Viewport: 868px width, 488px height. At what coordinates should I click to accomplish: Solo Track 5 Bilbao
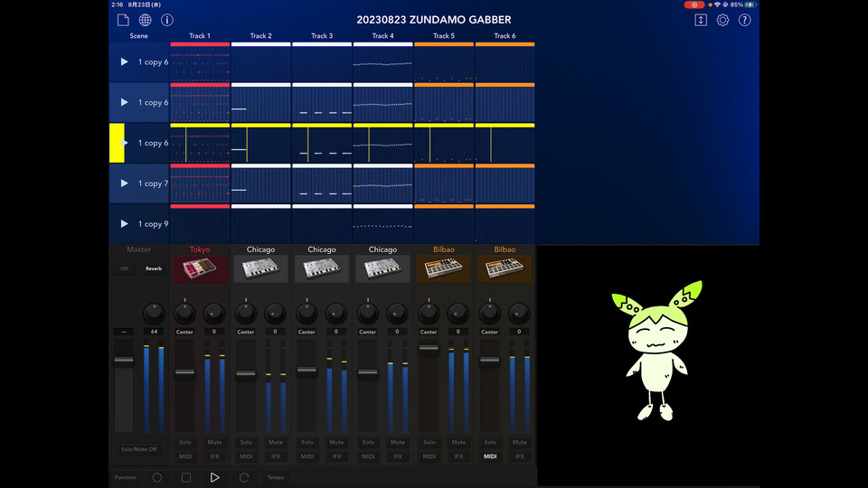pos(429,442)
